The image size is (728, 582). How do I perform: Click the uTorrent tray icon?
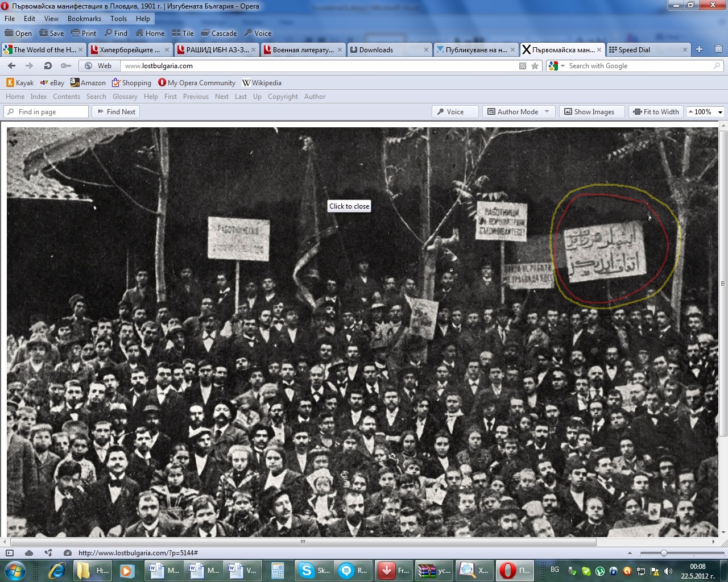click(599, 571)
